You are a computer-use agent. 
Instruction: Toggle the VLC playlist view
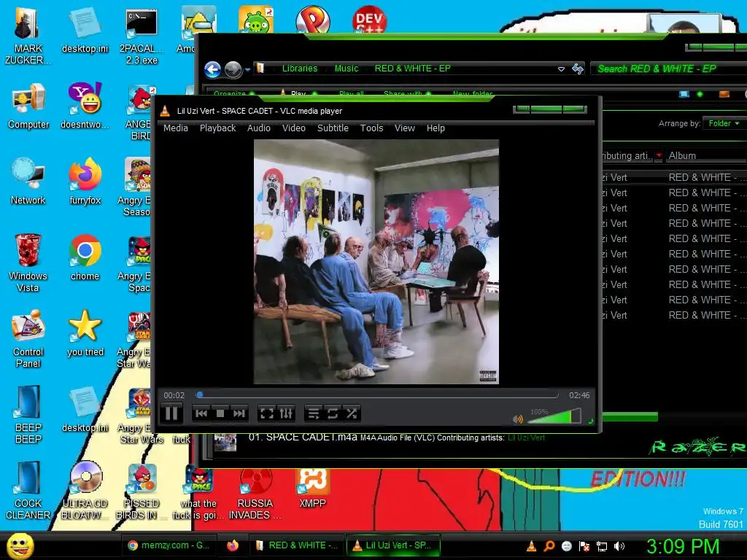click(x=314, y=413)
